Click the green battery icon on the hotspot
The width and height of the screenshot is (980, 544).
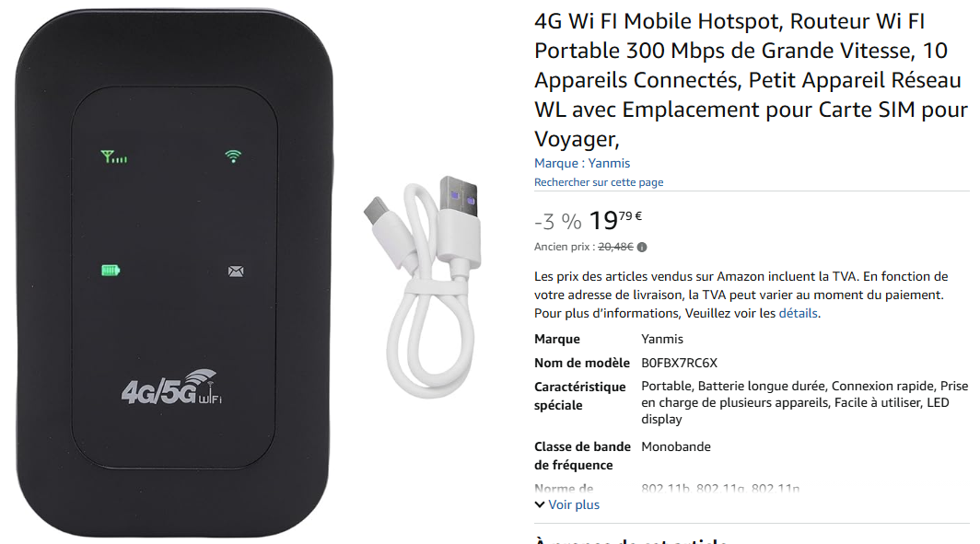111,271
